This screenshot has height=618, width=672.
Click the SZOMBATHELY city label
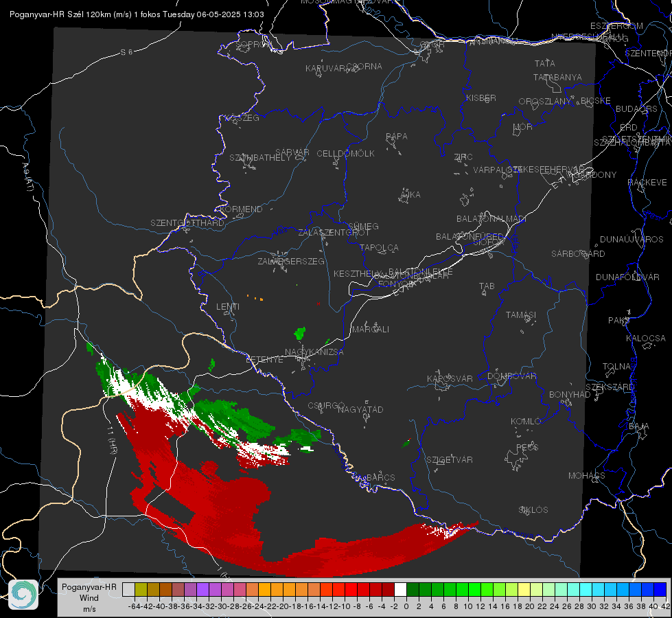(260, 158)
